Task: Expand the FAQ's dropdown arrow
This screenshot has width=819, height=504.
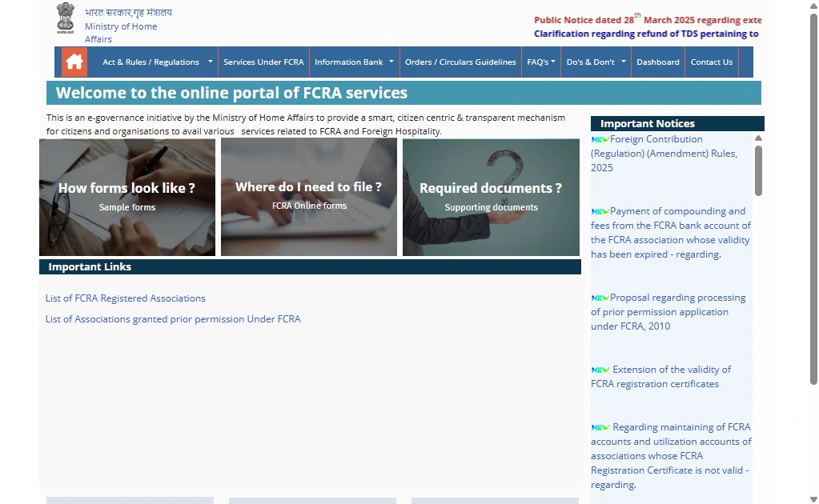Action: (553, 61)
